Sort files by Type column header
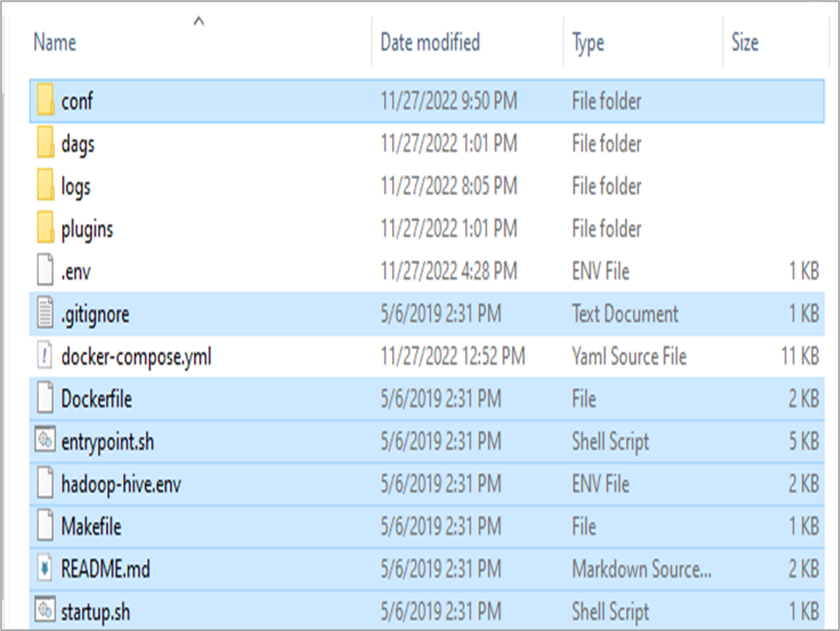840x631 pixels. pyautogui.click(x=587, y=43)
